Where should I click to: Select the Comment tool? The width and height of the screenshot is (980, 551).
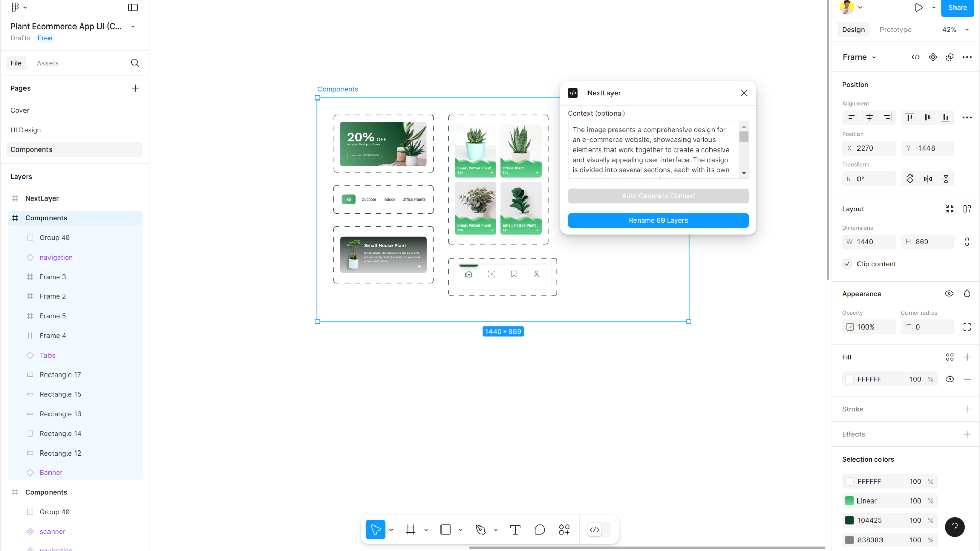click(x=540, y=530)
